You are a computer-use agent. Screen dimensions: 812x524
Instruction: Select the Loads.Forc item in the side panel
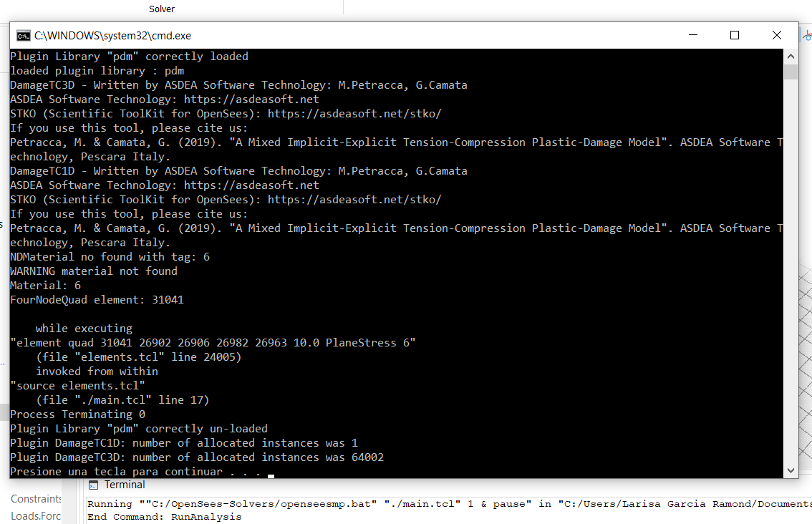pos(36,515)
